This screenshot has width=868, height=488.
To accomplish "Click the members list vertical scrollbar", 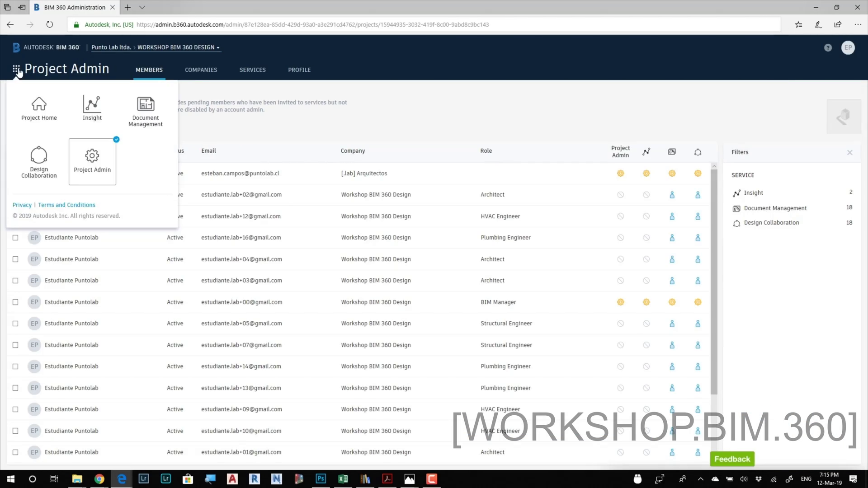I will (x=714, y=280).
